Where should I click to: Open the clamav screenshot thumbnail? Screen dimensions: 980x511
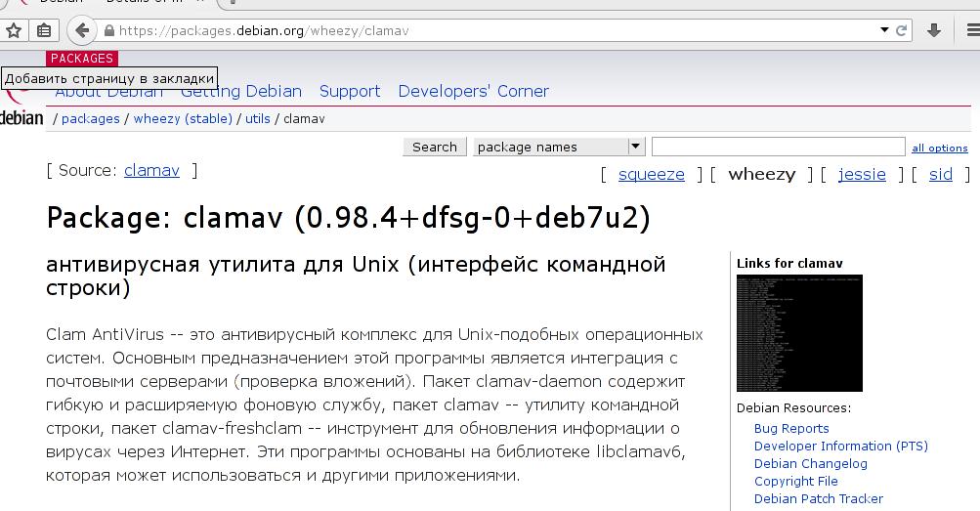point(799,333)
